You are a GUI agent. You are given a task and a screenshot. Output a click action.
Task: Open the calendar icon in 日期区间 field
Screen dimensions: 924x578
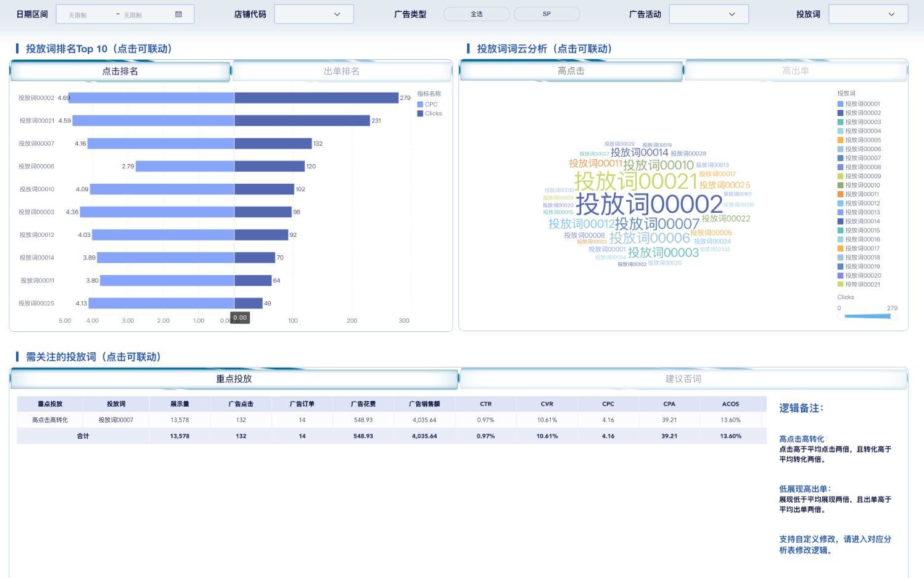[x=178, y=14]
